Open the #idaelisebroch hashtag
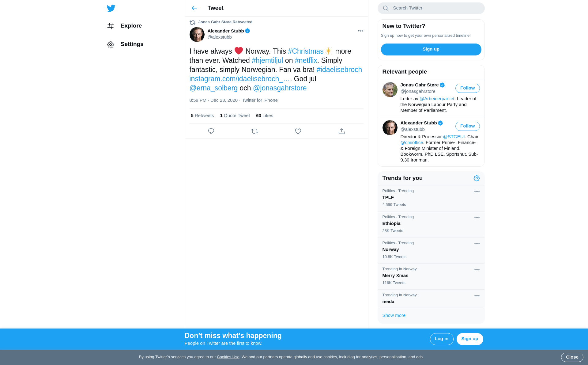Image resolution: width=588 pixels, height=365 pixels. click(x=339, y=70)
